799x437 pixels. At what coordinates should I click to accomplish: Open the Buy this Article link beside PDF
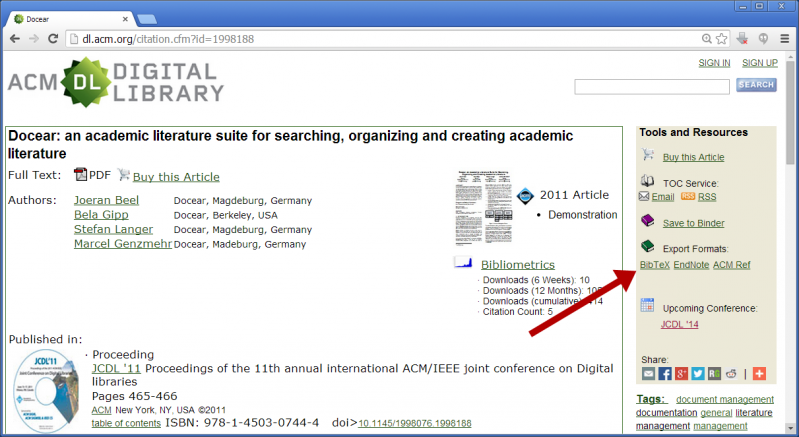(176, 177)
